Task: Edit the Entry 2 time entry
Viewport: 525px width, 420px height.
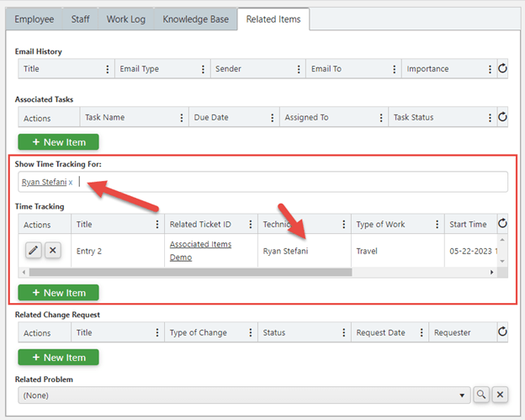Action: pyautogui.click(x=33, y=250)
